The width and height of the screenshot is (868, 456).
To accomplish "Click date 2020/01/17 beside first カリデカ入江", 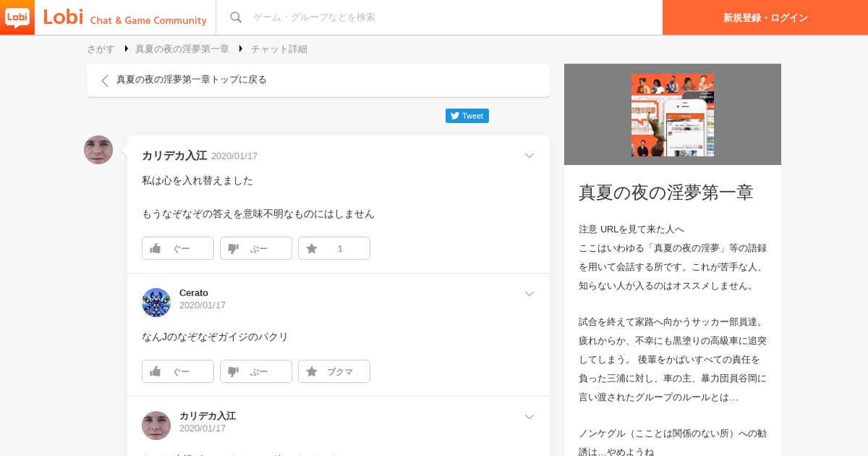I will tap(234, 156).
